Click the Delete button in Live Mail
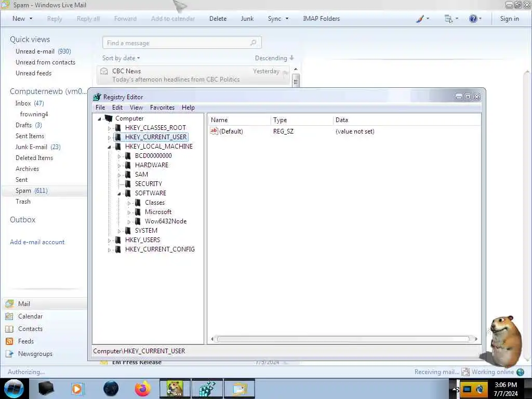Viewport: 532px width, 399px height. [x=218, y=19]
